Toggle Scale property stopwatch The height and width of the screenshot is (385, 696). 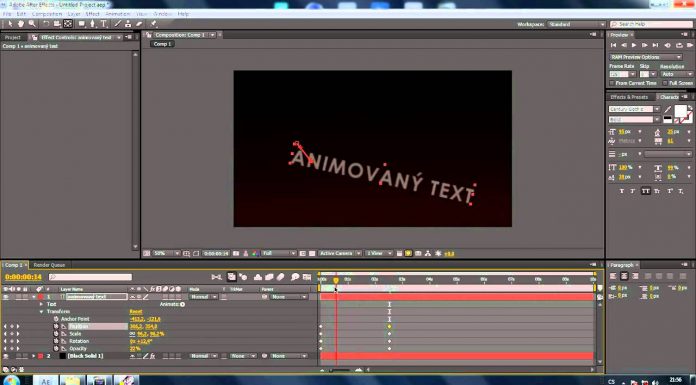tap(56, 333)
